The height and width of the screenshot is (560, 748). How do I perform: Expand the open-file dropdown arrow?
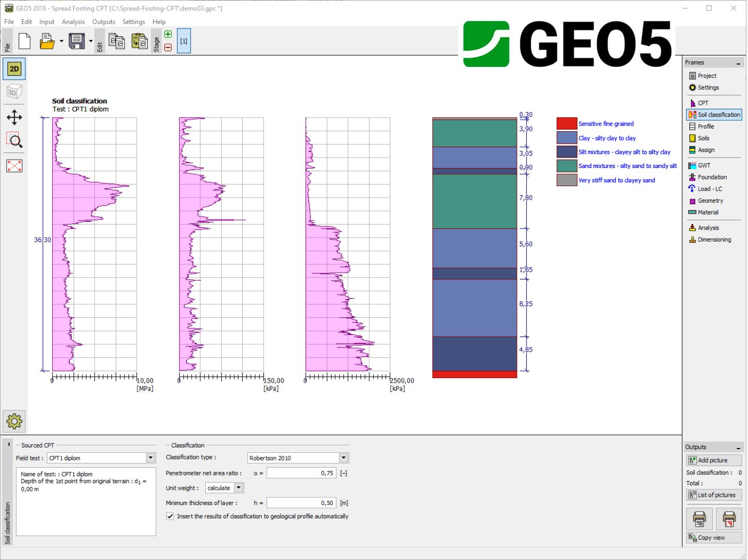coord(61,41)
